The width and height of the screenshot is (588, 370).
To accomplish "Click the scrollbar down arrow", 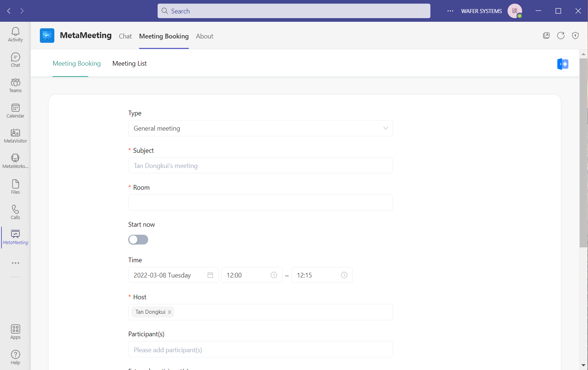I will pyautogui.click(x=583, y=365).
